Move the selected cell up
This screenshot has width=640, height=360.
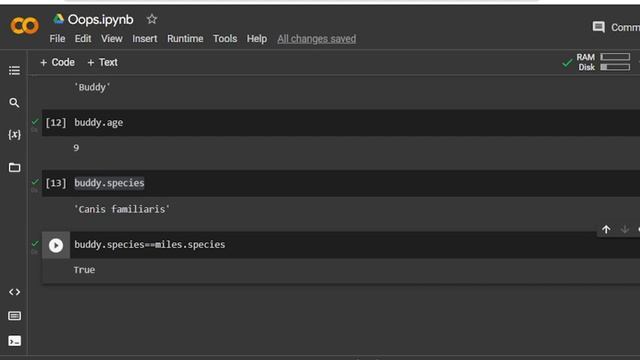(x=606, y=229)
